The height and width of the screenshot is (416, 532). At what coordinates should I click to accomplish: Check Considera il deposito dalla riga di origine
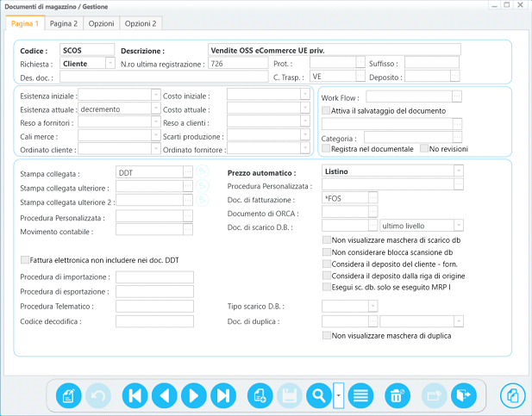click(327, 276)
